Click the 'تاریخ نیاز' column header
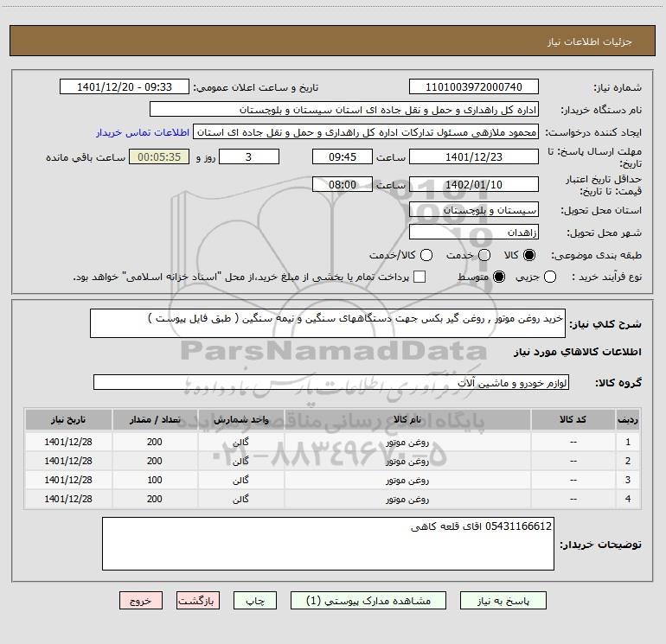Viewport: 666px width, 644px height. pyautogui.click(x=68, y=419)
